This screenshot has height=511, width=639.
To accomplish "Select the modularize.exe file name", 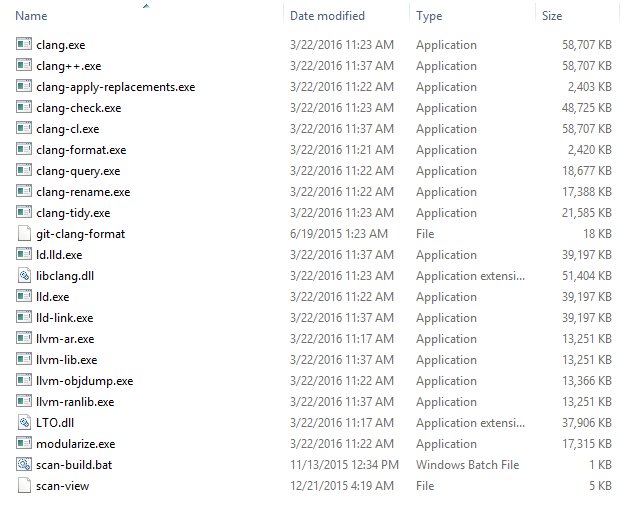I will (x=76, y=444).
